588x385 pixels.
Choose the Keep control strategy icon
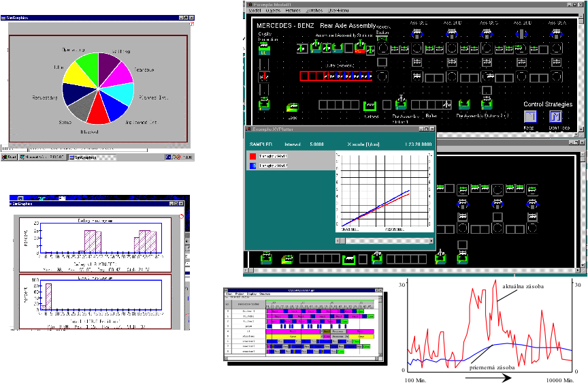pos(530,117)
